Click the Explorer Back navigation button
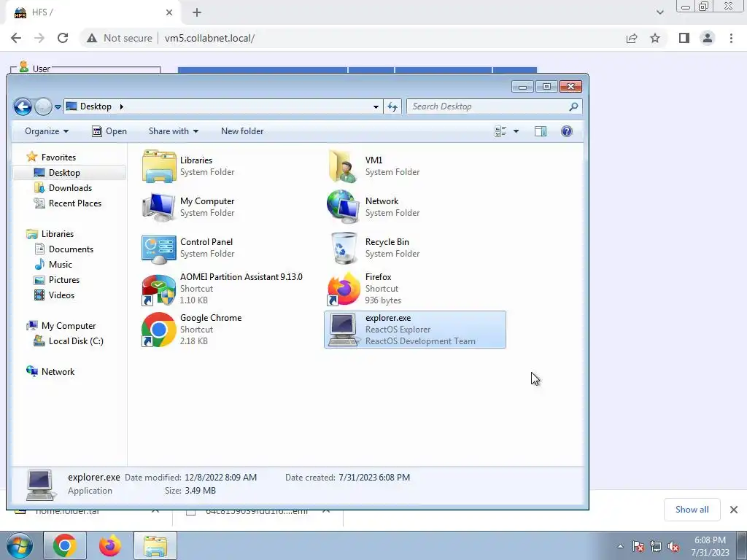747x560 pixels. coord(23,106)
